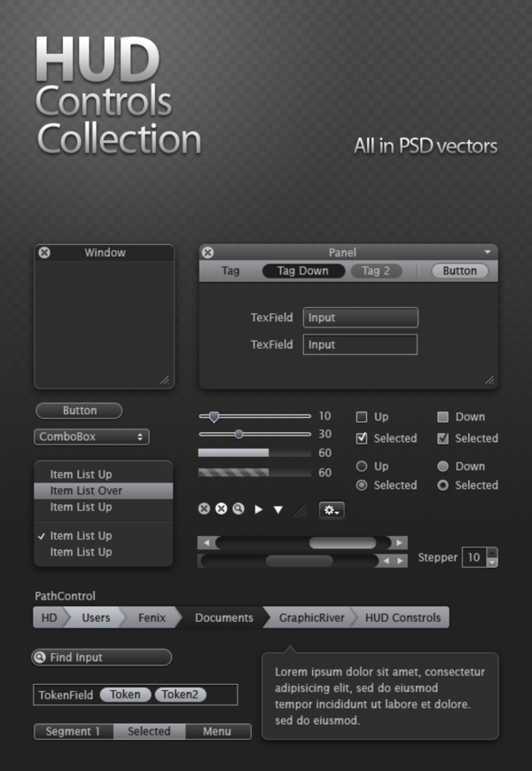
Task: Close the Panel using its X icon
Action: click(x=207, y=253)
